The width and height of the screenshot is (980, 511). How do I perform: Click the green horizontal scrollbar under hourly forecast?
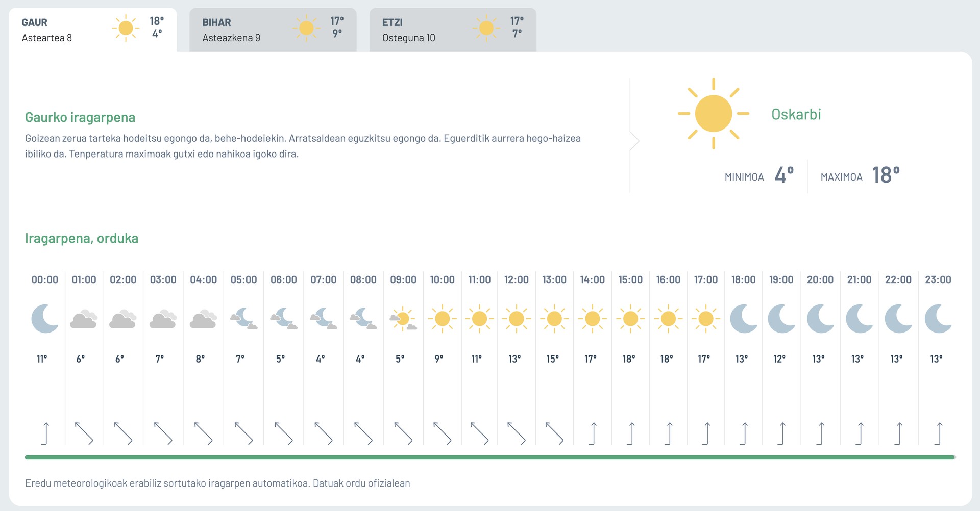490,457
